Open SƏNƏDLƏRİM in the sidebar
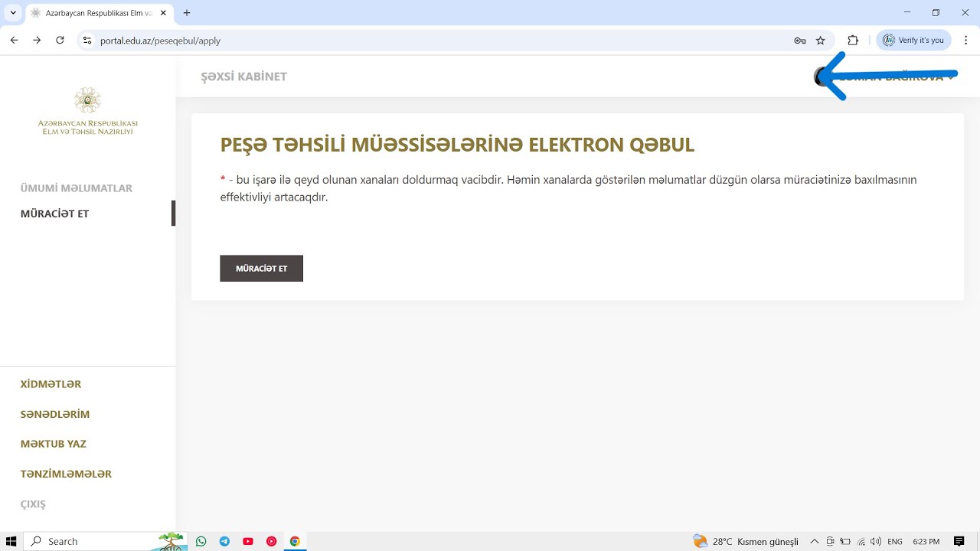Screen dimensions: 980x551 click(x=55, y=414)
